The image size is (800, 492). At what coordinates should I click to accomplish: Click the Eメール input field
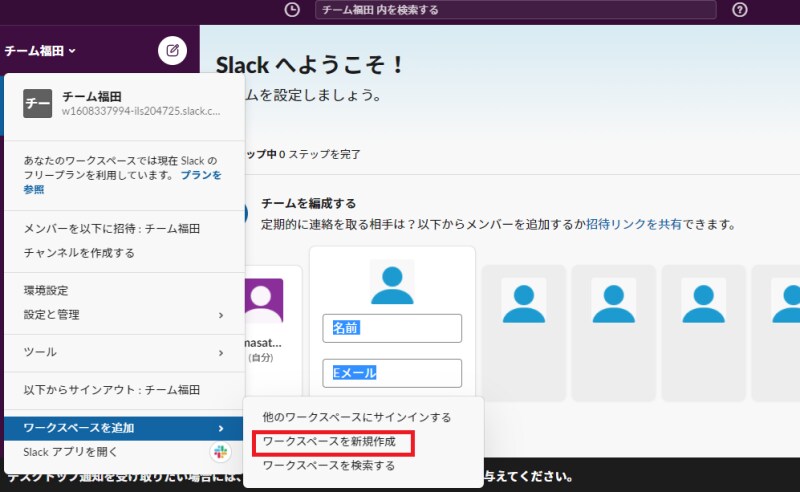pyautogui.click(x=392, y=373)
